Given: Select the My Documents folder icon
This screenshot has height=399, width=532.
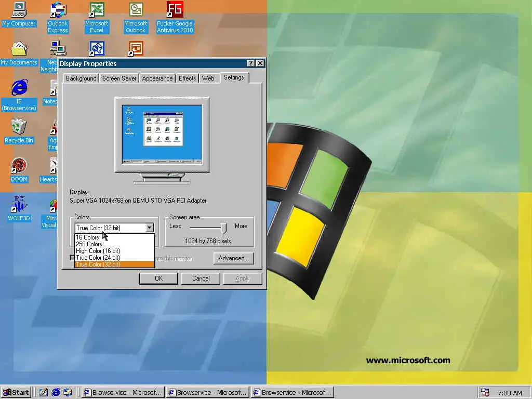Looking at the screenshot, I should [x=19, y=52].
